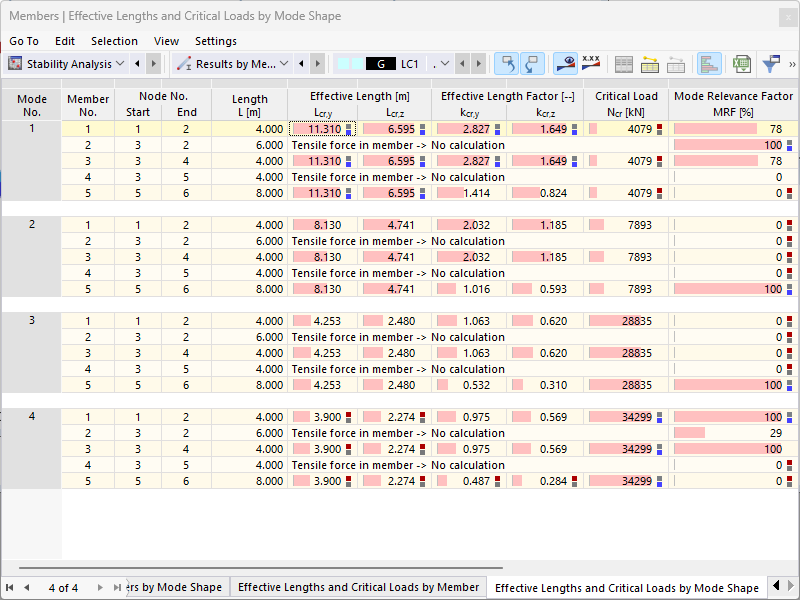Click the gray table grid icon
The width and height of the screenshot is (800, 600).
pyautogui.click(x=623, y=64)
